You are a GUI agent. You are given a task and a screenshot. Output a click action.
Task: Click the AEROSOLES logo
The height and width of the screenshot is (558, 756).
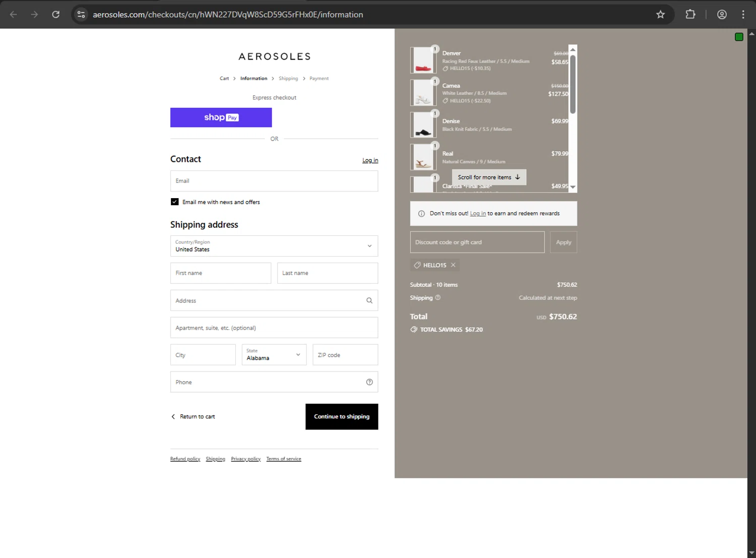pyautogui.click(x=275, y=56)
